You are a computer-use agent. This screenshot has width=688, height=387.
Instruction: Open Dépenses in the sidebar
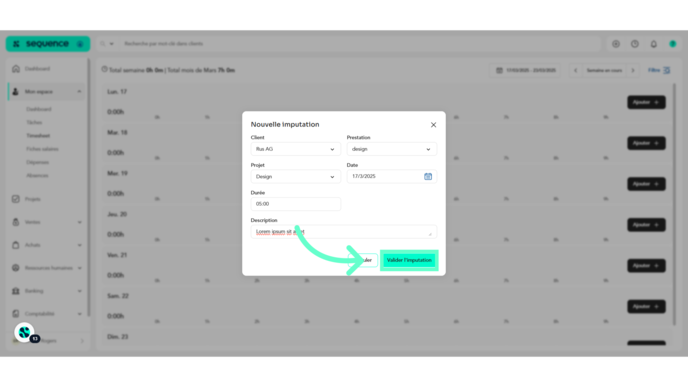[x=37, y=162]
